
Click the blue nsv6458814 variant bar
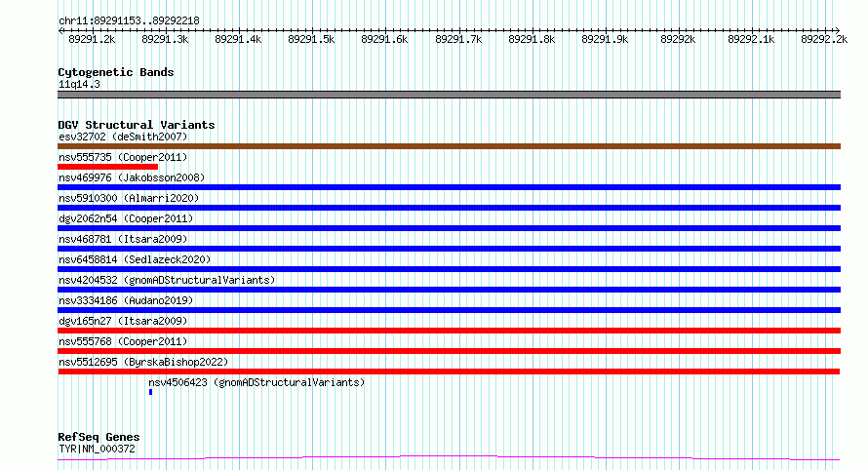coord(449,269)
